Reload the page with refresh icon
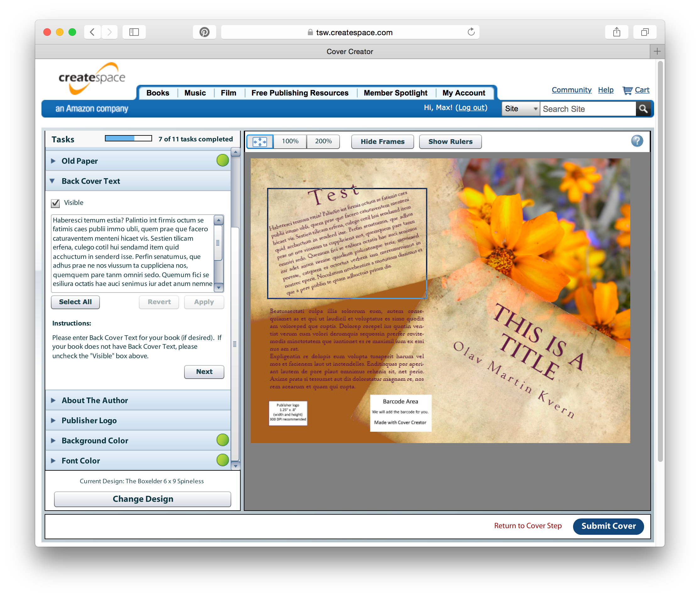Image resolution: width=700 pixels, height=597 pixels. 471,32
